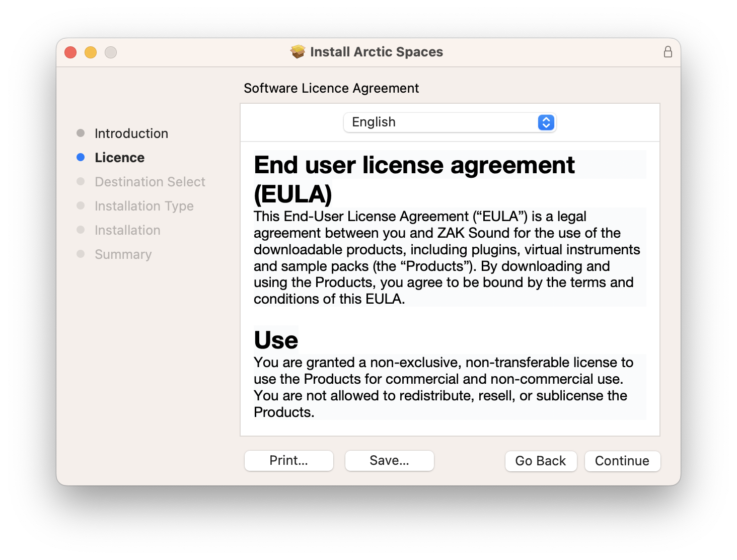Viewport: 737px width, 560px height.
Task: Select the Introduction step in sidebar
Action: point(131,133)
